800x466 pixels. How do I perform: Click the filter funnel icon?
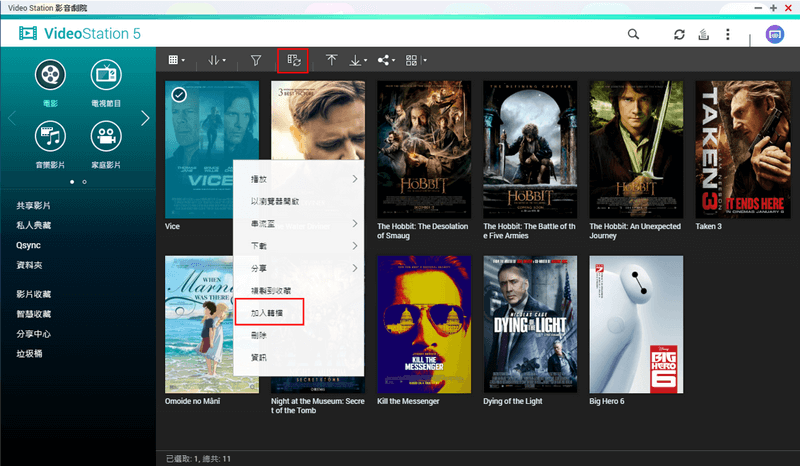pyautogui.click(x=256, y=60)
